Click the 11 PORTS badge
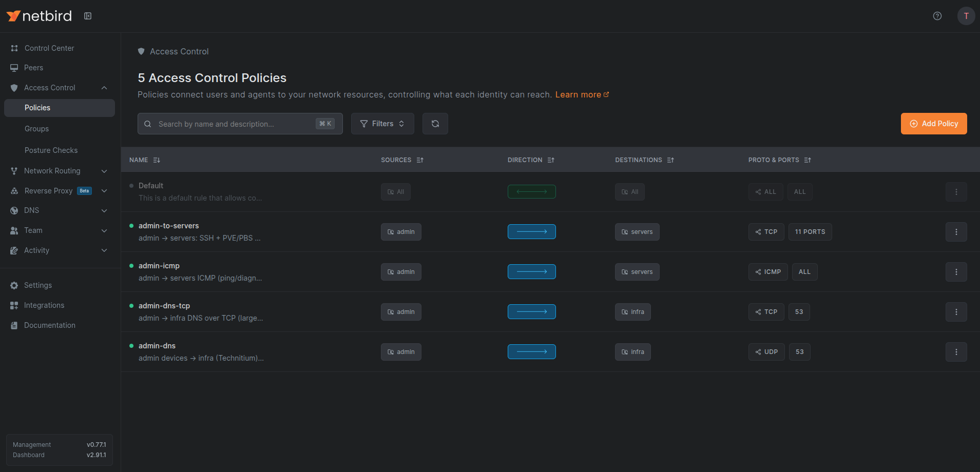The image size is (980, 472). [x=810, y=232]
